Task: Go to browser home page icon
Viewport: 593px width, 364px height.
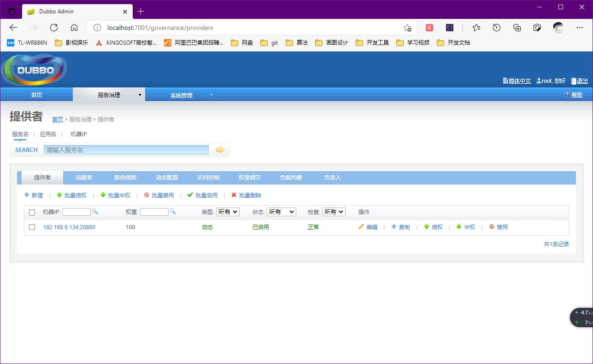Action: click(x=74, y=28)
